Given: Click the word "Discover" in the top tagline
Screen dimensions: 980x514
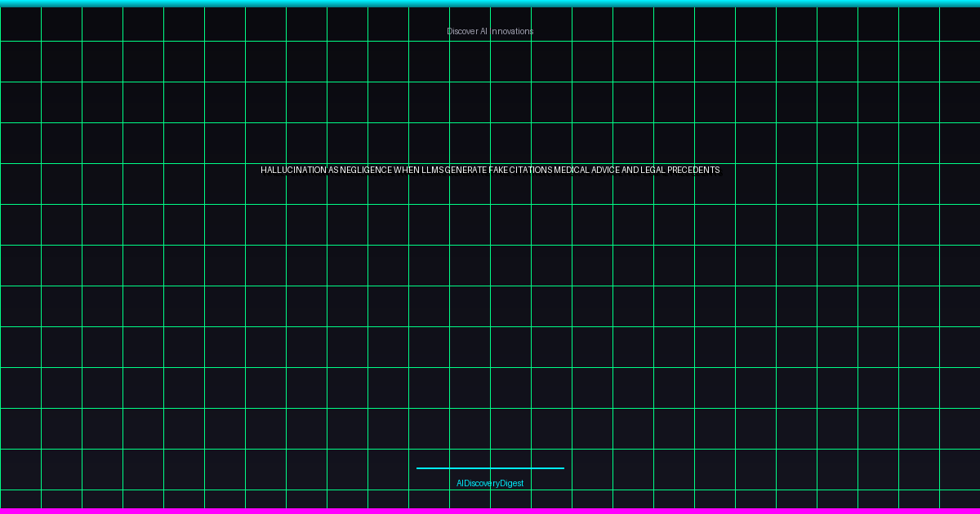Looking at the screenshot, I should [462, 31].
